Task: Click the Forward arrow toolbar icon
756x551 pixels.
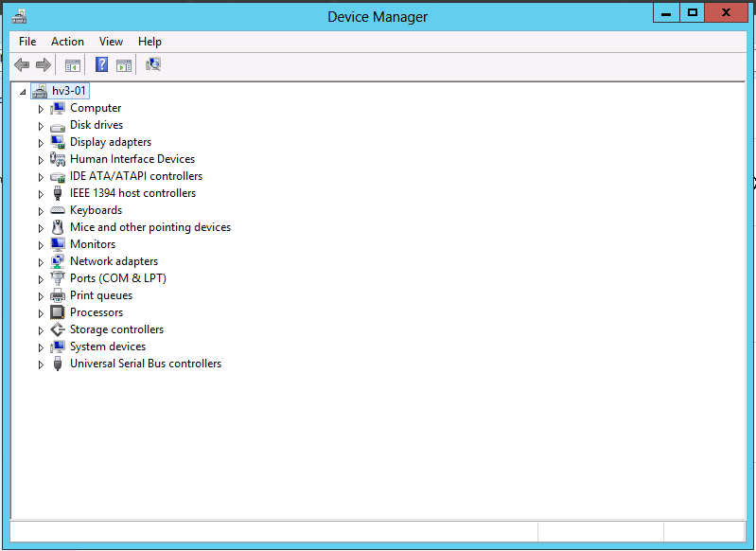Action: click(44, 64)
